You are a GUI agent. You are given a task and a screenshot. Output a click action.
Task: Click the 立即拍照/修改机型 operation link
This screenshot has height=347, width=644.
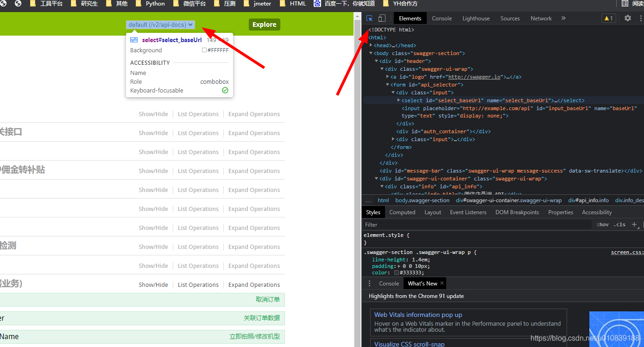pos(255,336)
